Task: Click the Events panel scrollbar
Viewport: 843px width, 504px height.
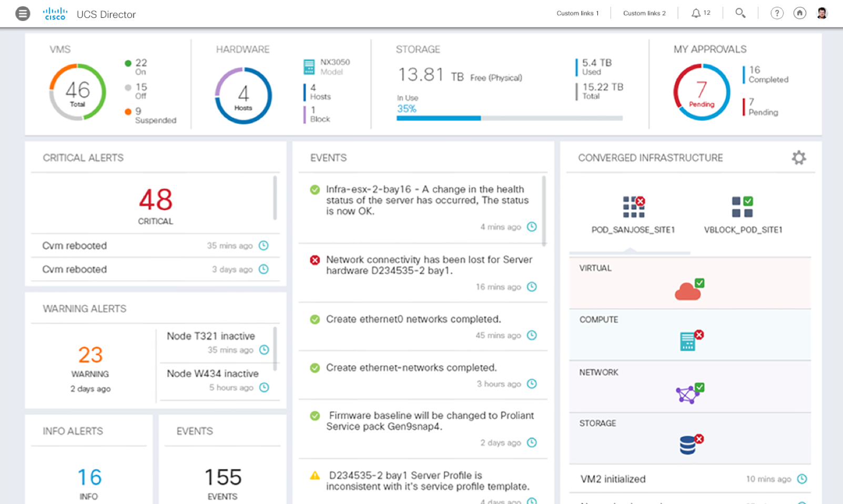Action: pyautogui.click(x=544, y=211)
